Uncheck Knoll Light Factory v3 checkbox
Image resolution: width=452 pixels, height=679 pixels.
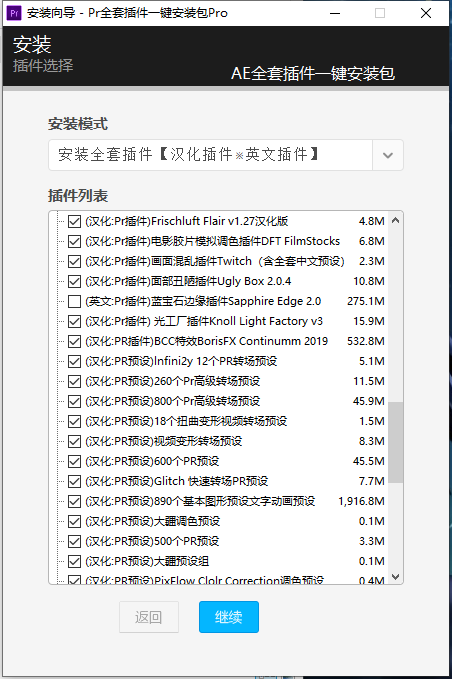coord(74,321)
